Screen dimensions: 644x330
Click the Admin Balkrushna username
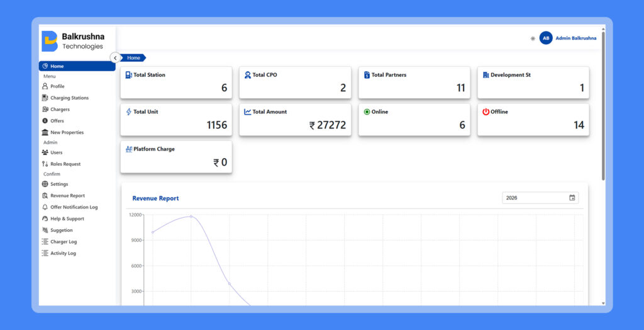coord(576,38)
